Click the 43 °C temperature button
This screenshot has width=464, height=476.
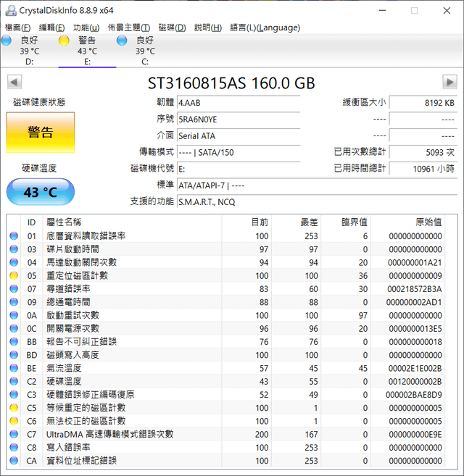(x=41, y=192)
